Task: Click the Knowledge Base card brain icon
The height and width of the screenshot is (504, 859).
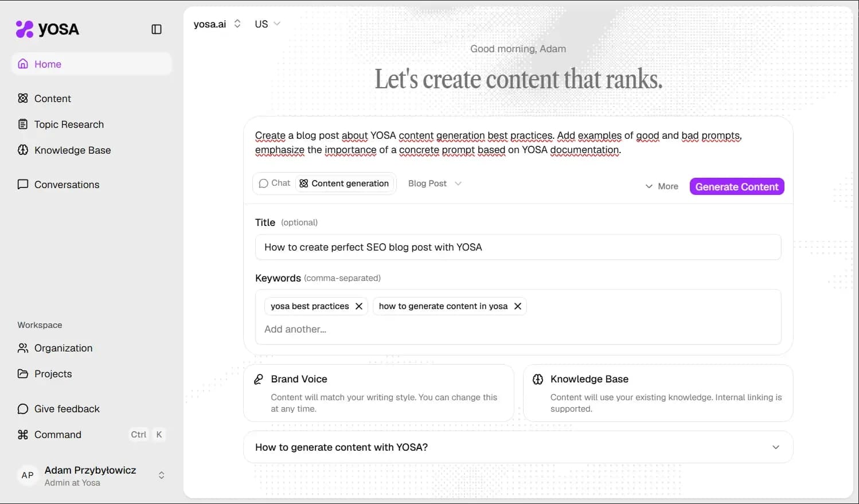Action: pyautogui.click(x=538, y=379)
